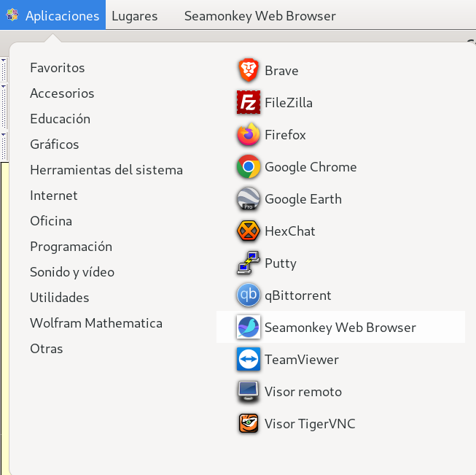Click Seamonkey Web Browser menu entry
Screen dimensions: 476x475
click(x=340, y=328)
